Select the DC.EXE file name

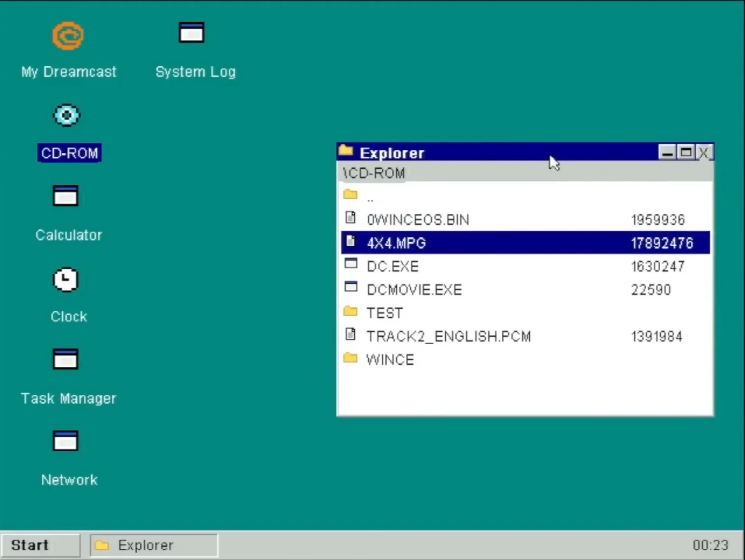393,266
